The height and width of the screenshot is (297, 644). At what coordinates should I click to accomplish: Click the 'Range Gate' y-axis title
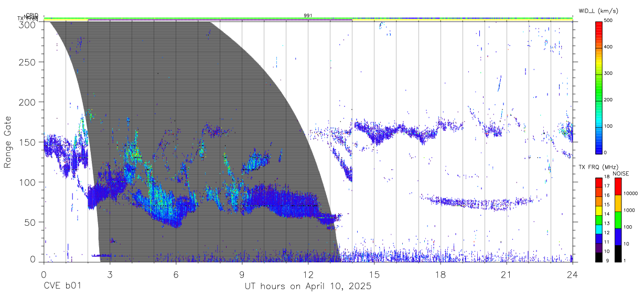coord(8,142)
